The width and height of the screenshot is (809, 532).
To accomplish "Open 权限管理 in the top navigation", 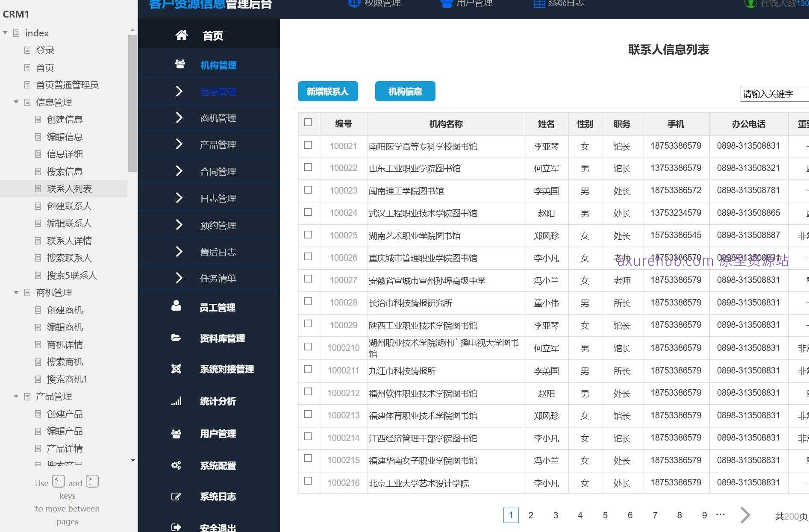I will [x=383, y=3].
